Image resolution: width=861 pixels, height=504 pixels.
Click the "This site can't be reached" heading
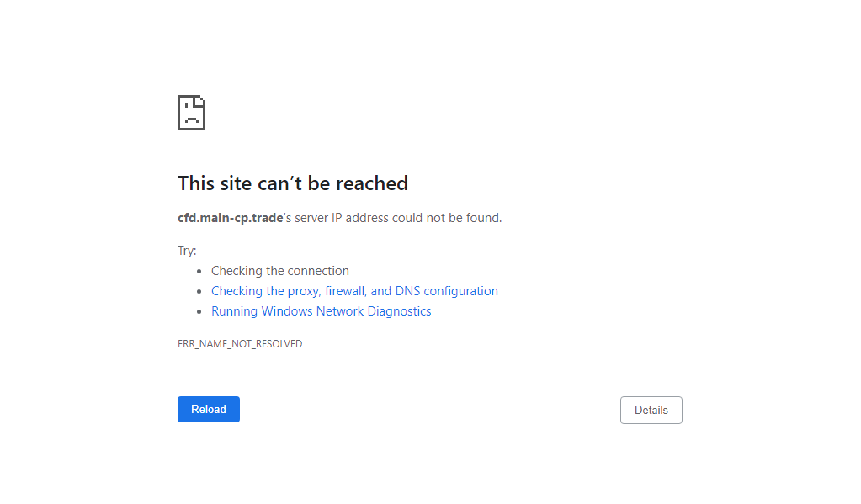coord(293,183)
